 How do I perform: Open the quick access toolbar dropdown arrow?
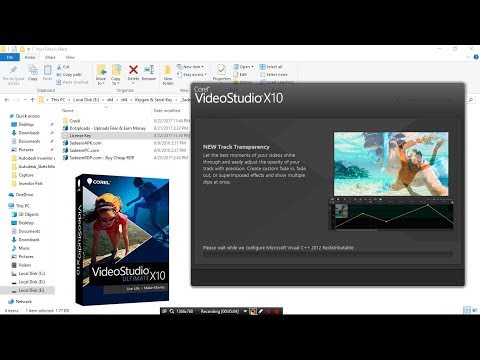pos(29,49)
